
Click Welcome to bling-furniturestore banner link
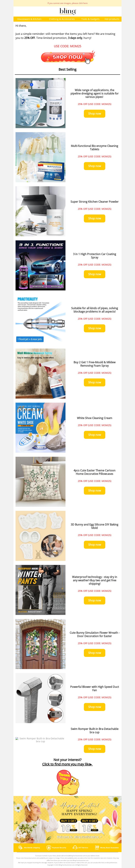[x=79, y=837]
